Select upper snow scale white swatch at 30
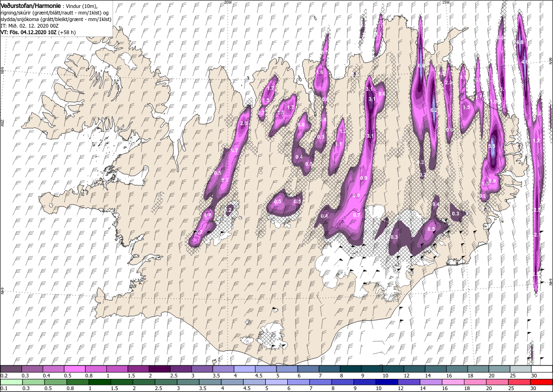The image size is (553, 392). (x=542, y=369)
